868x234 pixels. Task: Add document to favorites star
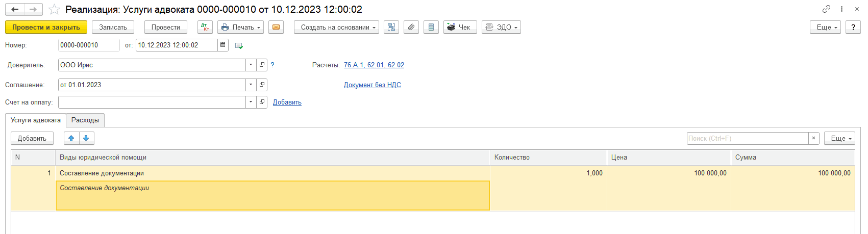[54, 10]
